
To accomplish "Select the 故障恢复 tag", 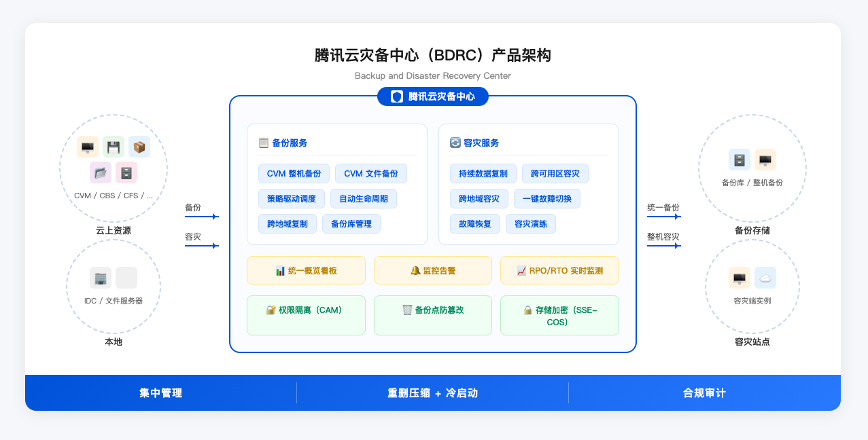I will (475, 223).
